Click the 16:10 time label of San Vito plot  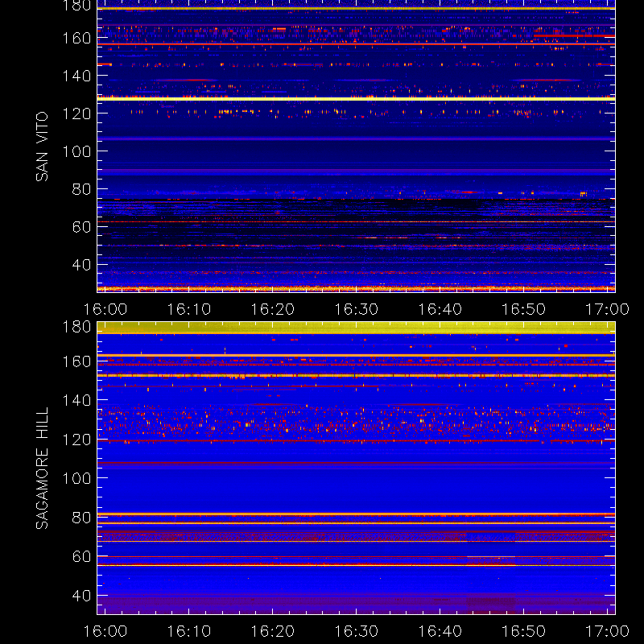[189, 309]
